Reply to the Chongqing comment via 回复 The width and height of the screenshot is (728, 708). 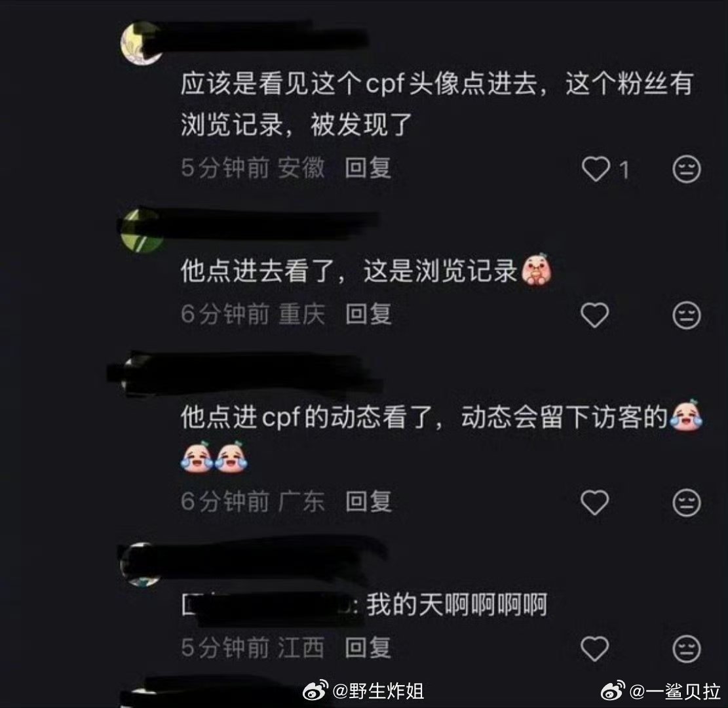[x=368, y=315]
